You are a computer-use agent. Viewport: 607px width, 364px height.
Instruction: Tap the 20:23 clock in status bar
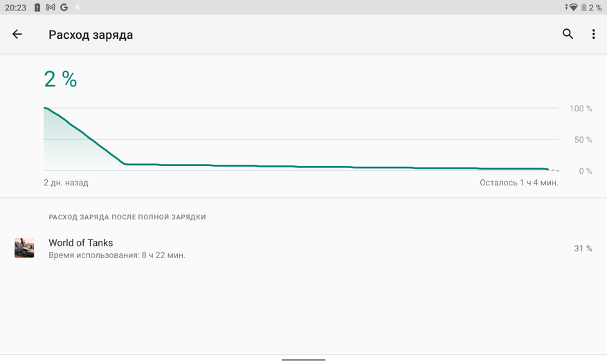[15, 8]
